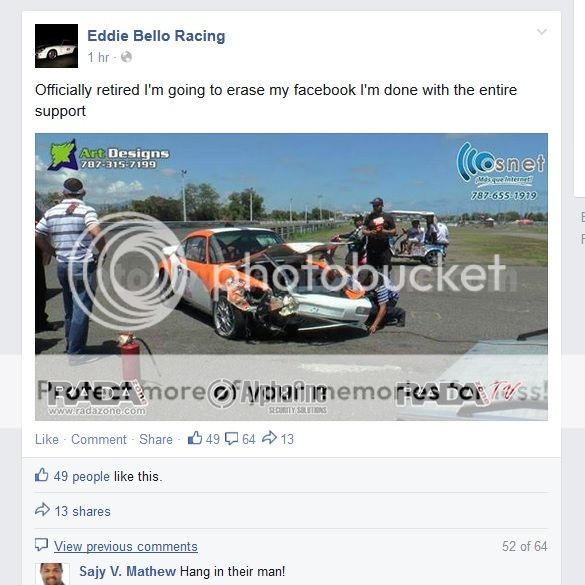585x585 pixels.
Task: Expand View previous comments
Action: 126,546
